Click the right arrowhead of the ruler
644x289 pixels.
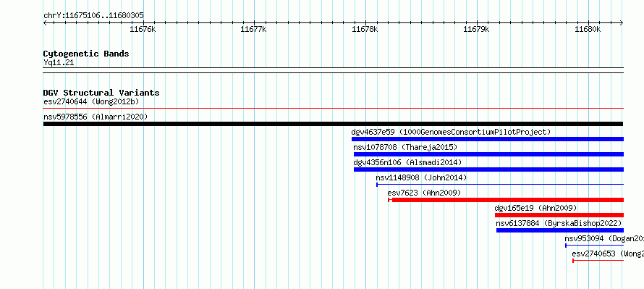click(x=622, y=23)
